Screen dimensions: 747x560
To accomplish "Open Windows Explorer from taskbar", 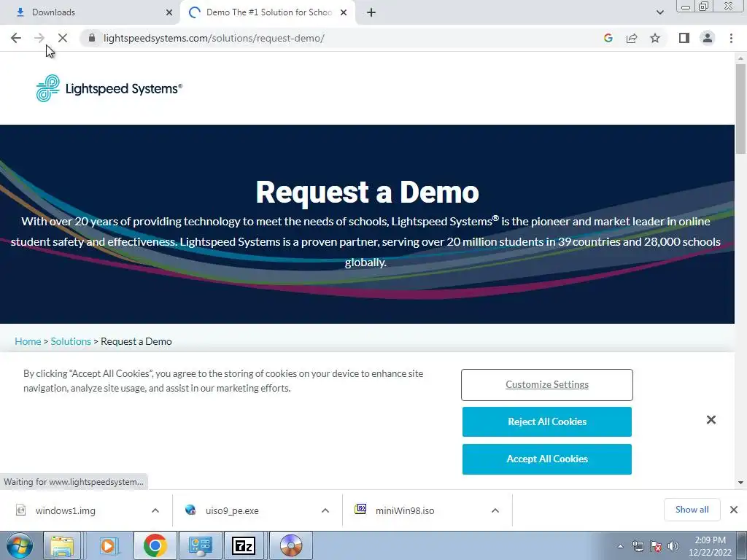I will point(62,545).
